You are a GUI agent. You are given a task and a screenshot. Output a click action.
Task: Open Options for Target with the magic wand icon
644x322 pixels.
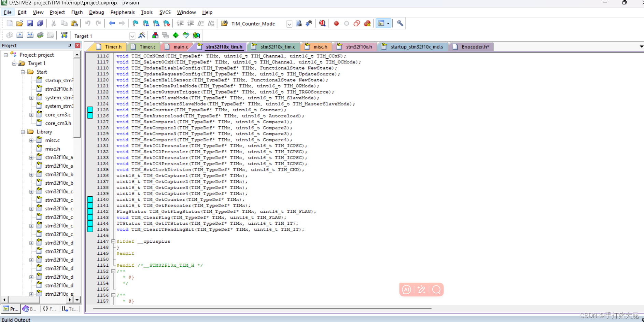coord(142,35)
